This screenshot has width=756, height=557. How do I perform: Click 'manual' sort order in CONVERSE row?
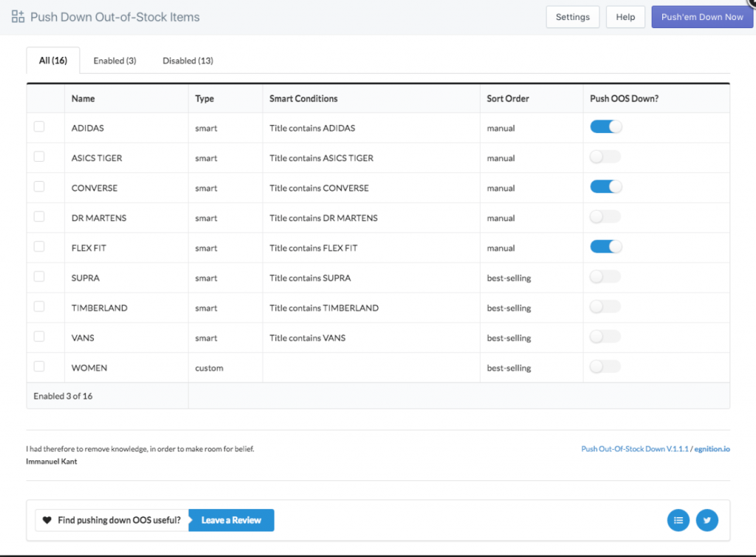501,188
